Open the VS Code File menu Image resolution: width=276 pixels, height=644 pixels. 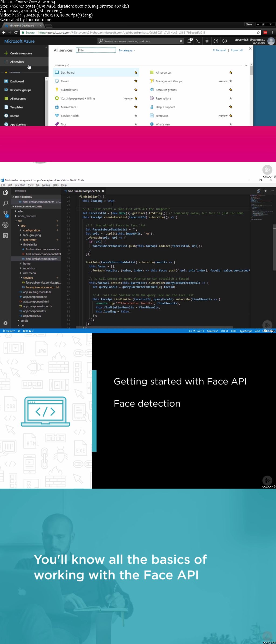tap(3, 185)
